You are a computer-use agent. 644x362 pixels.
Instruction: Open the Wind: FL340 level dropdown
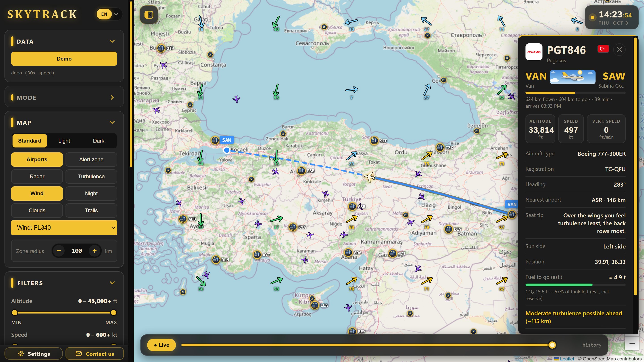(64, 228)
